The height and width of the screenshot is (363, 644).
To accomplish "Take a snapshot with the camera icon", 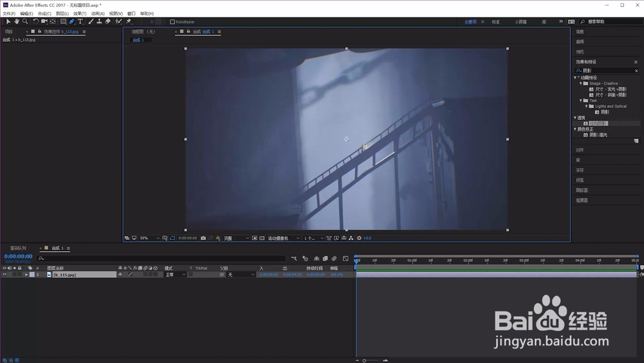I will tap(203, 238).
